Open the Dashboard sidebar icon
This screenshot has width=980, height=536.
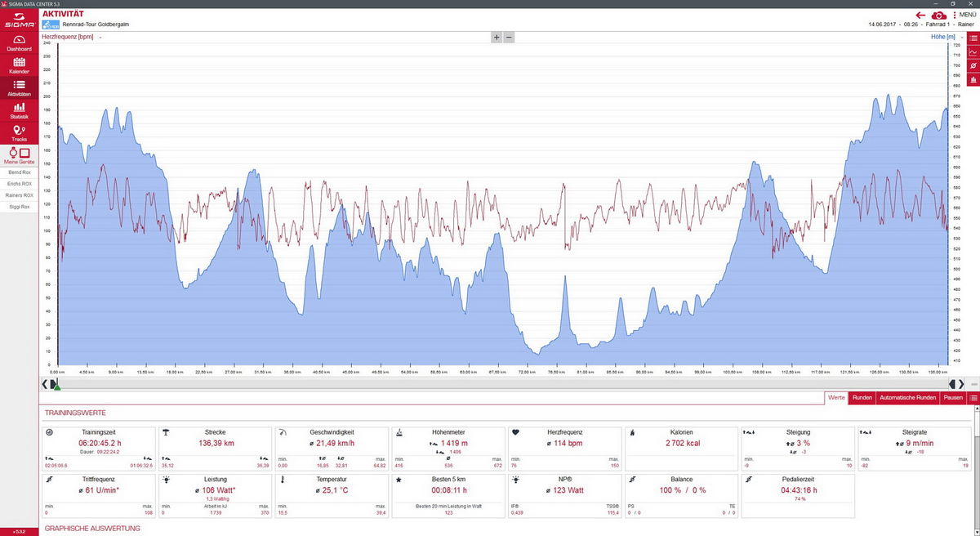click(x=19, y=42)
